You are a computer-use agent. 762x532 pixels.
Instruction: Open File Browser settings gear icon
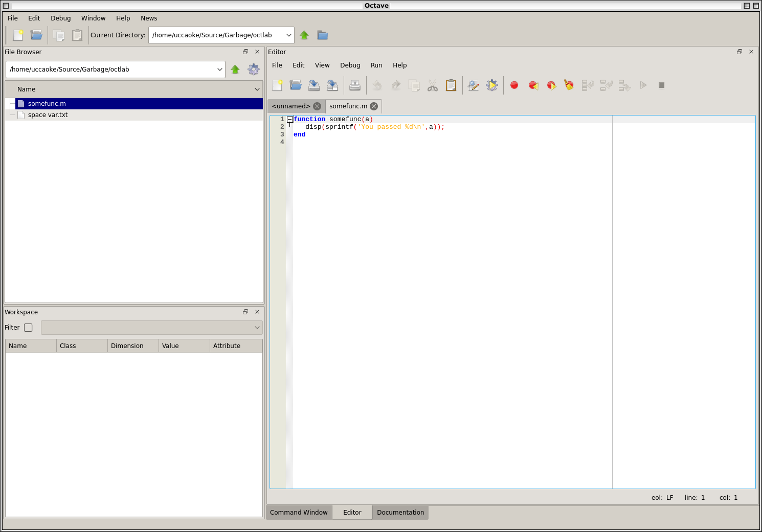pos(254,70)
